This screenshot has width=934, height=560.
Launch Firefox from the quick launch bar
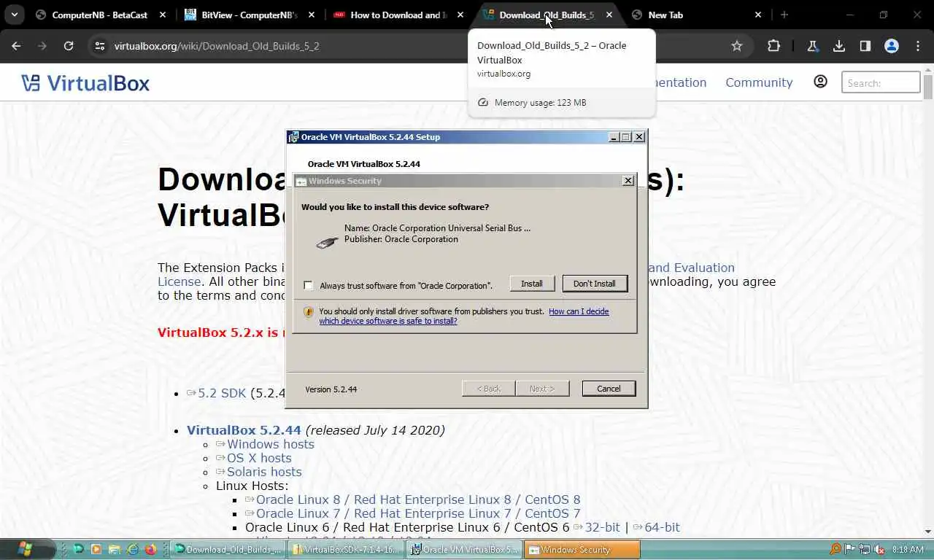[x=151, y=549]
